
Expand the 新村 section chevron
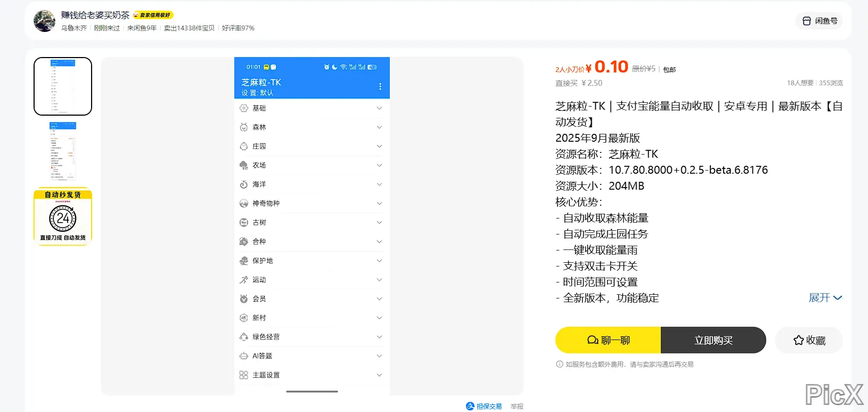click(x=379, y=318)
